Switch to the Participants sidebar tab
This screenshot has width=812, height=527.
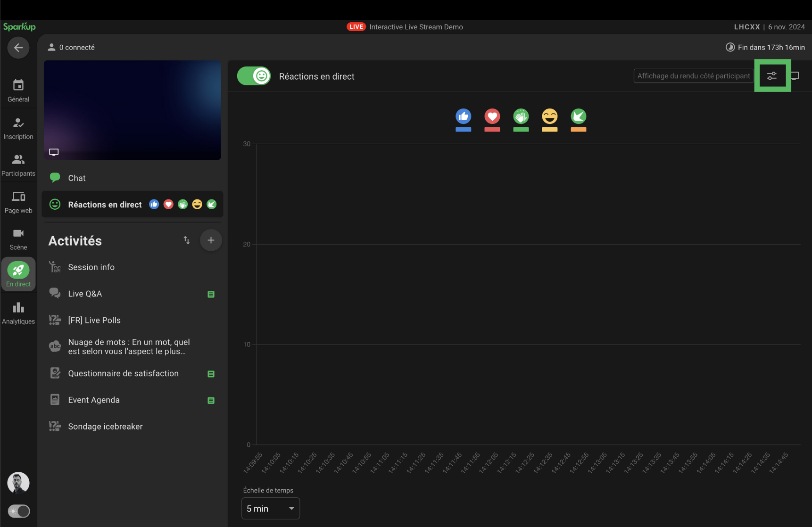point(18,165)
